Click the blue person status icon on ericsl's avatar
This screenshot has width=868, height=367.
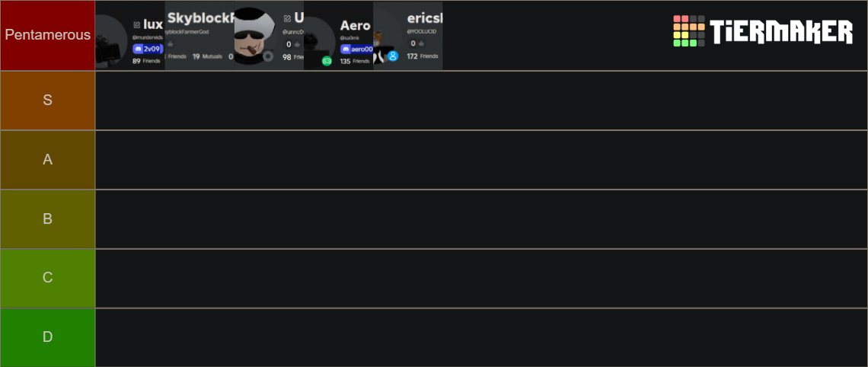(393, 56)
